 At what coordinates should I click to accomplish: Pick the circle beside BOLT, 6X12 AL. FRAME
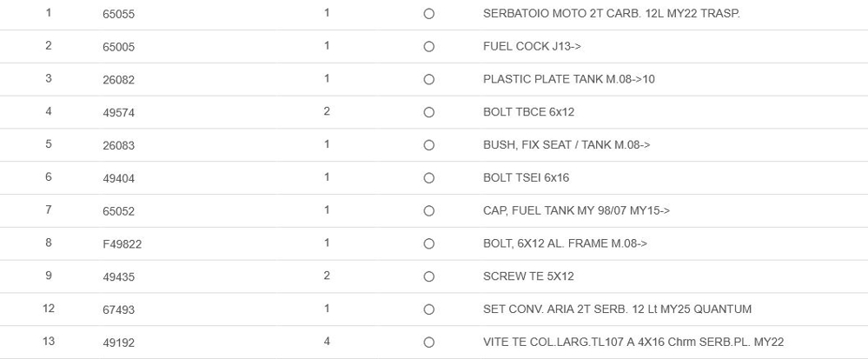click(x=428, y=244)
